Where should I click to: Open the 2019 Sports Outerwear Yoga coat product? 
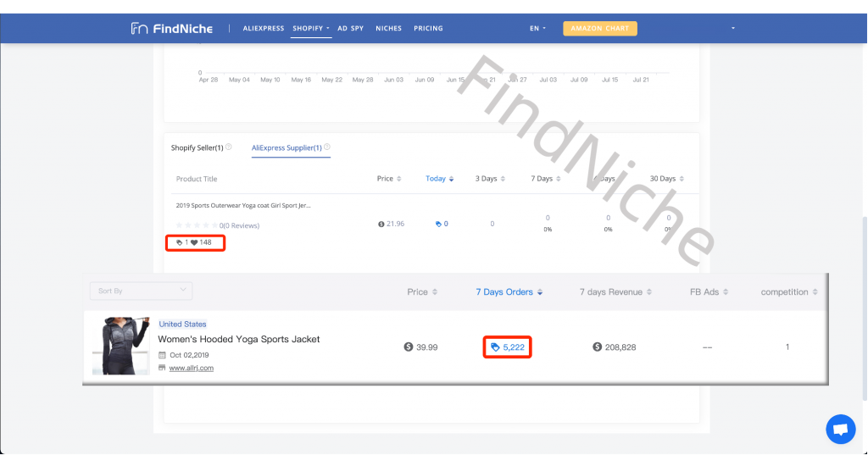[x=243, y=205]
